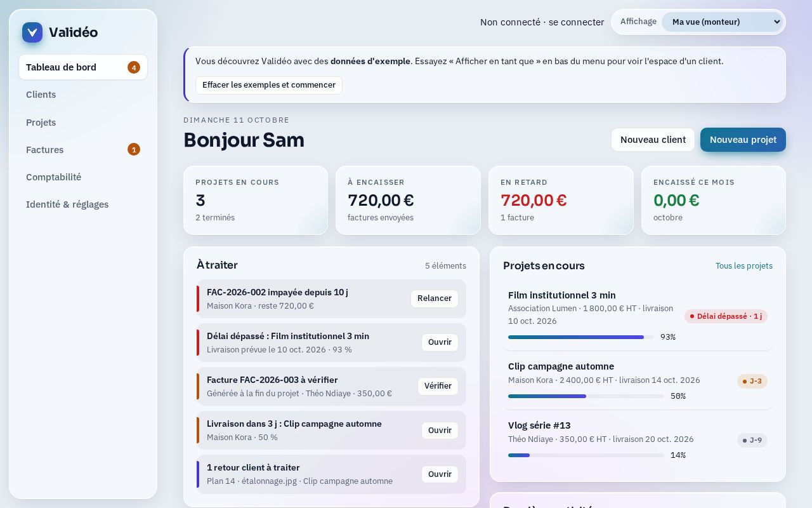
Task: Click Vérifier for facture FAC-2026-003
Action: coord(438,386)
